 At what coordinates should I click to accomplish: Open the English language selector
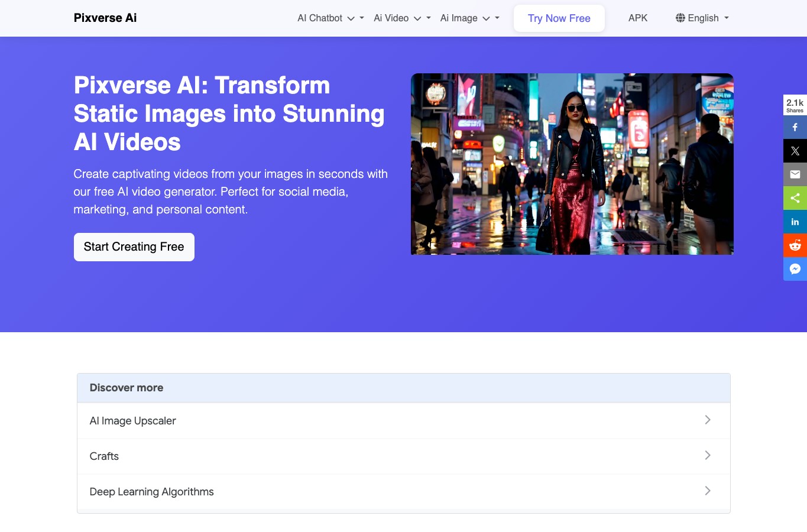click(x=702, y=18)
